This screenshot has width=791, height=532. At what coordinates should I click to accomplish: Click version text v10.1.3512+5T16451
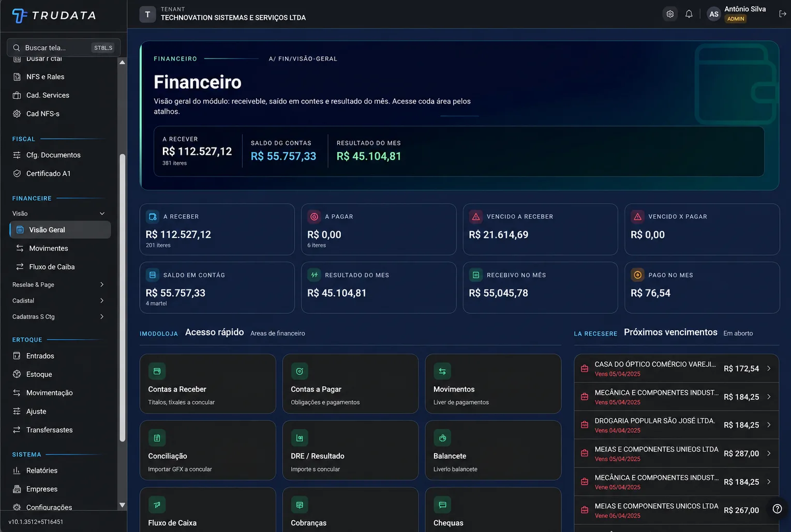[x=36, y=522]
